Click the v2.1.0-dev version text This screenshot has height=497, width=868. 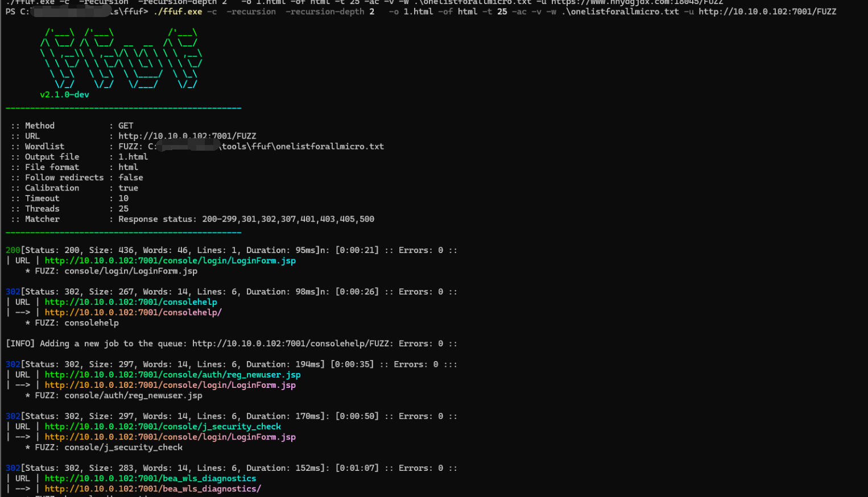[64, 95]
